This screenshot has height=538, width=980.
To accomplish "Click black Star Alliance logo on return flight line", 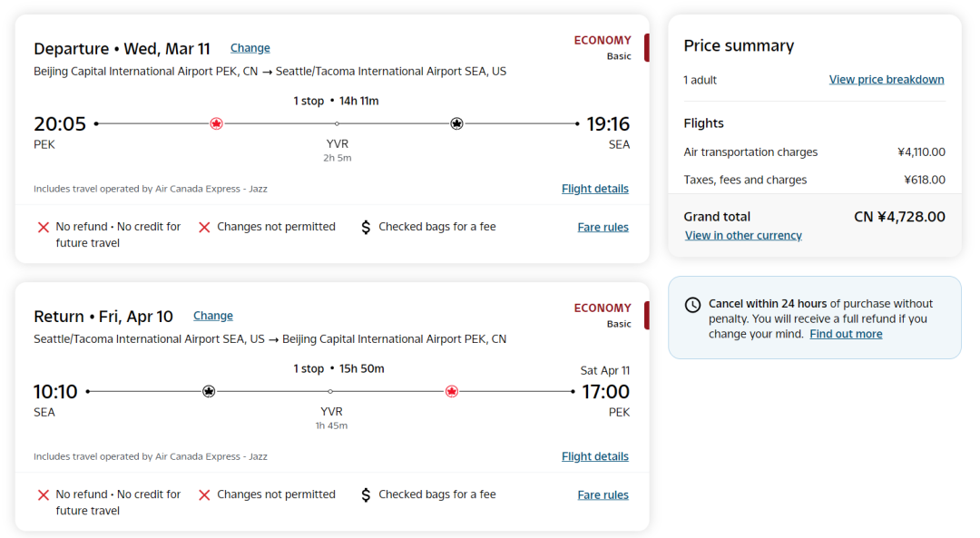I will pyautogui.click(x=209, y=391).
